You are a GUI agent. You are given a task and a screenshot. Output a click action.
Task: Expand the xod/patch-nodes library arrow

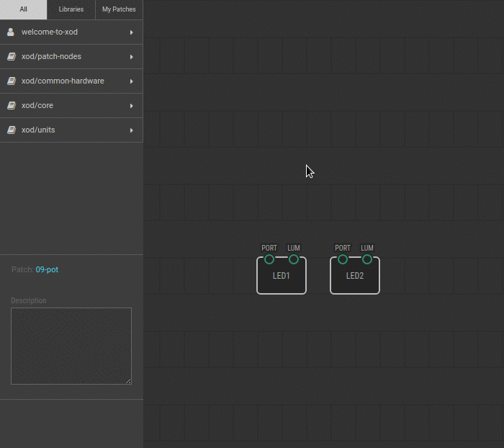pos(131,57)
